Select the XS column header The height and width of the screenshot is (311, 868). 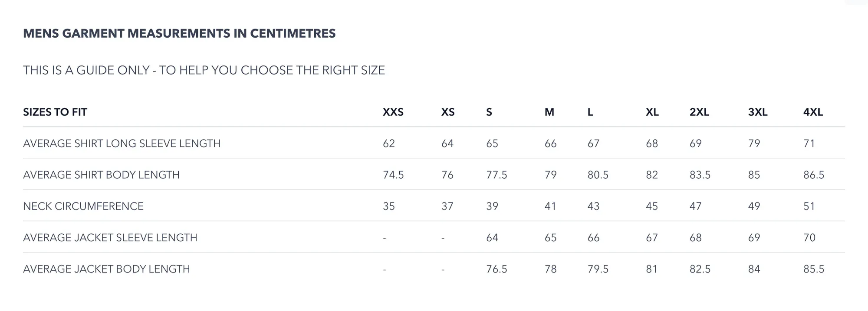coord(448,112)
